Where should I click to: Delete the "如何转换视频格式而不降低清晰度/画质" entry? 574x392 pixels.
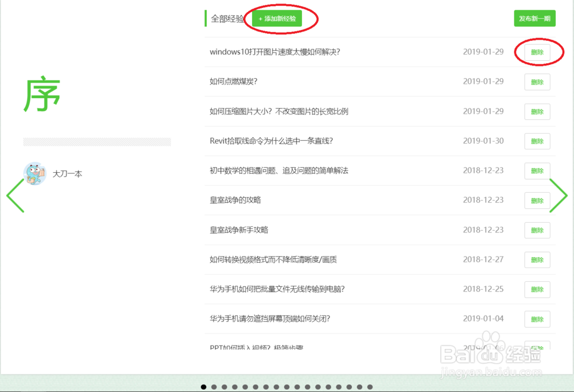pyautogui.click(x=537, y=259)
